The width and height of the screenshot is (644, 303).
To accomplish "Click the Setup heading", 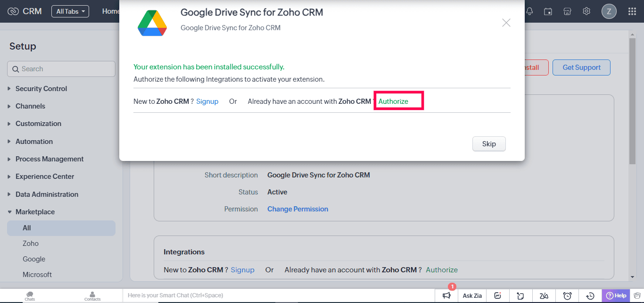I will 23,46.
